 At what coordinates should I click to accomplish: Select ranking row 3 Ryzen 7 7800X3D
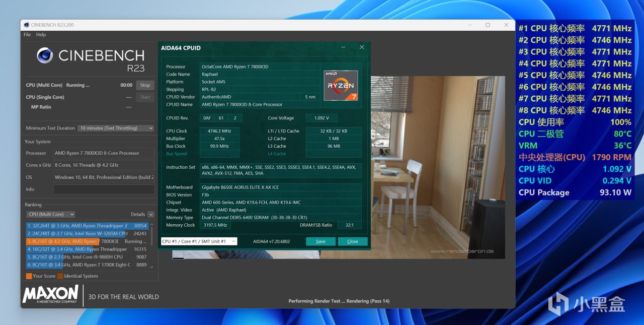(x=88, y=241)
